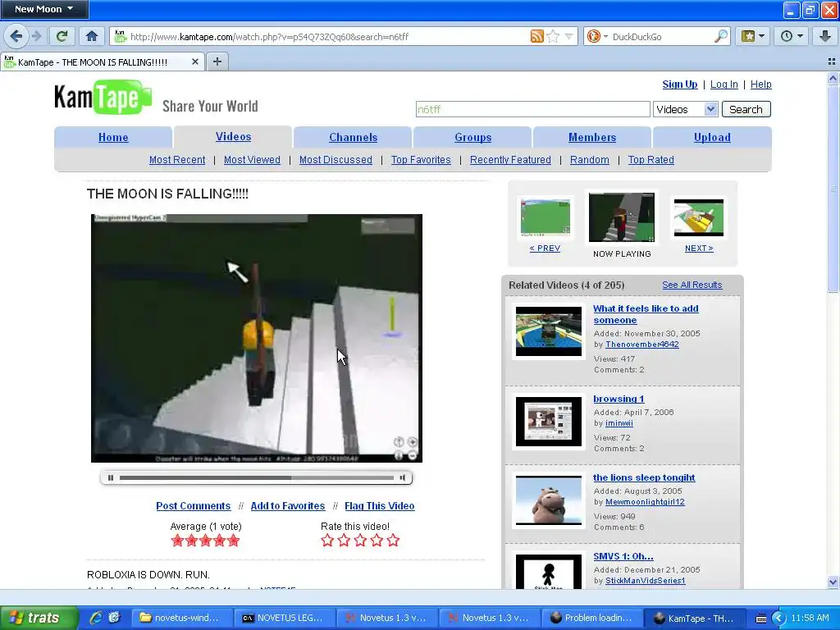Rate this video three stars

360,540
